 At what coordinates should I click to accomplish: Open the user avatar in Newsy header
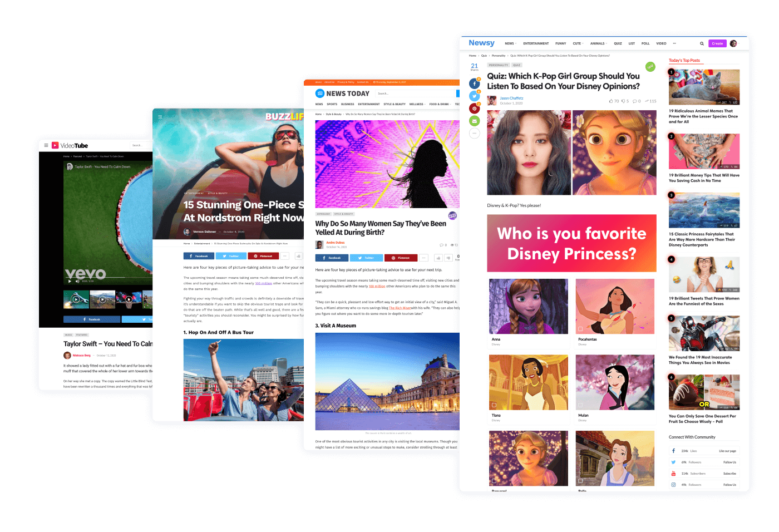click(733, 43)
